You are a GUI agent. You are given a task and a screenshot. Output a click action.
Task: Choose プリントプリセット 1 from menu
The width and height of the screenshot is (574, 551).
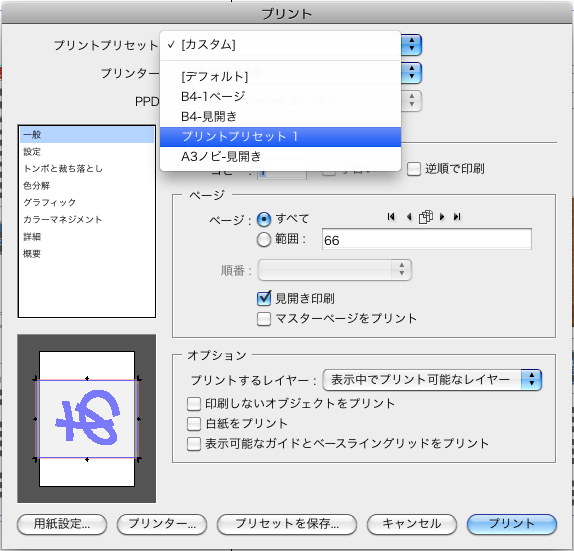(280, 137)
